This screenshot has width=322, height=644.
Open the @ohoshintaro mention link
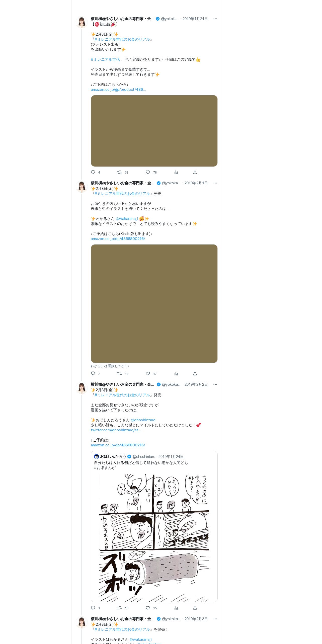[x=143, y=420]
